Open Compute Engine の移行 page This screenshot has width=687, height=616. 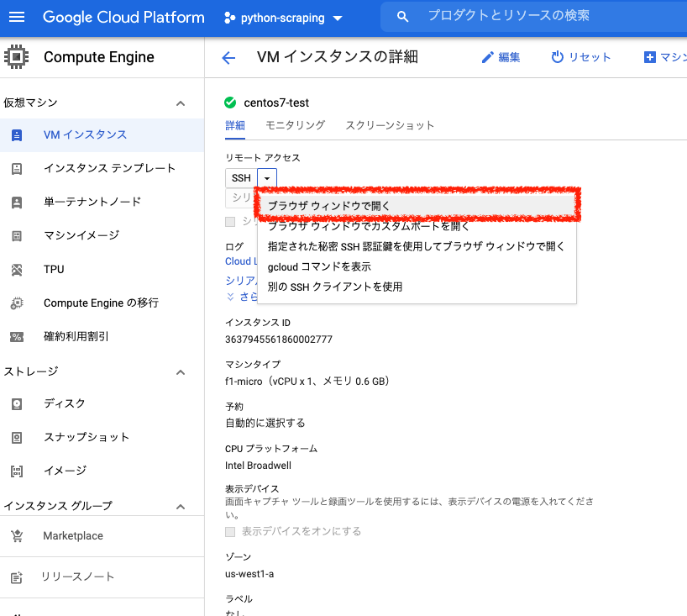[x=102, y=303]
